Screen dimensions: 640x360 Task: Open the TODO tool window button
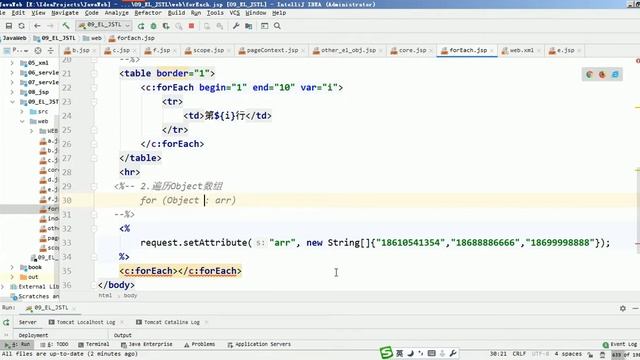pyautogui.click(x=54, y=344)
